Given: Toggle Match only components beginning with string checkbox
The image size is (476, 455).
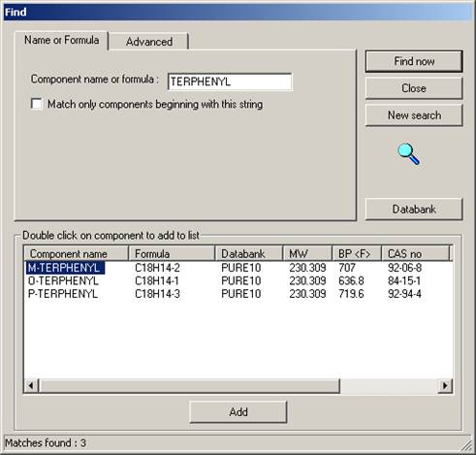Looking at the screenshot, I should point(37,104).
